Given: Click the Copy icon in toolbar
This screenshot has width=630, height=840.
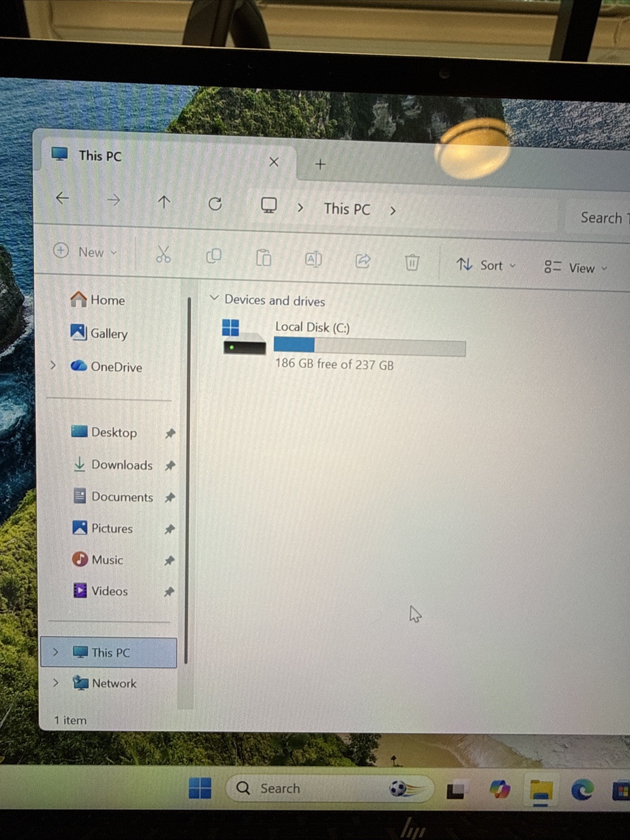Looking at the screenshot, I should pos(213,256).
